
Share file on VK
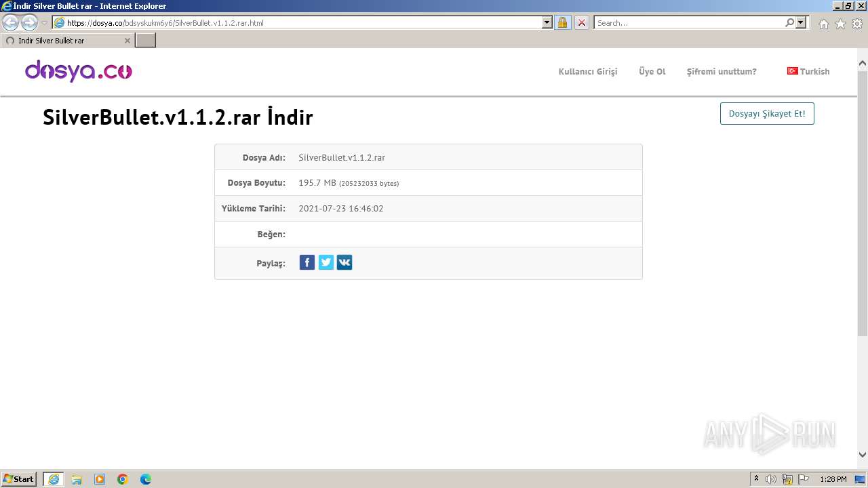click(x=344, y=262)
